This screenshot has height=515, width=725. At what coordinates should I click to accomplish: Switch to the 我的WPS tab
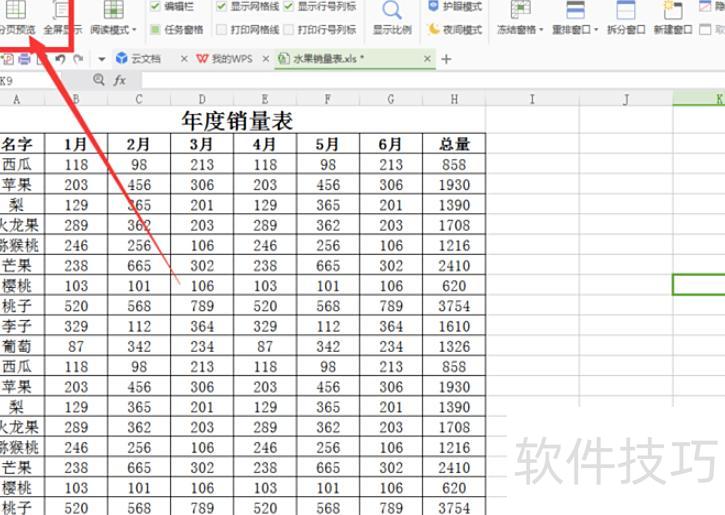225,59
